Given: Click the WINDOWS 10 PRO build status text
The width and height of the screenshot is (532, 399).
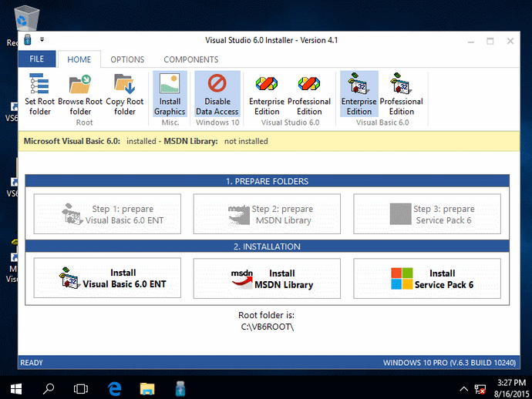Looking at the screenshot, I should [450, 363].
